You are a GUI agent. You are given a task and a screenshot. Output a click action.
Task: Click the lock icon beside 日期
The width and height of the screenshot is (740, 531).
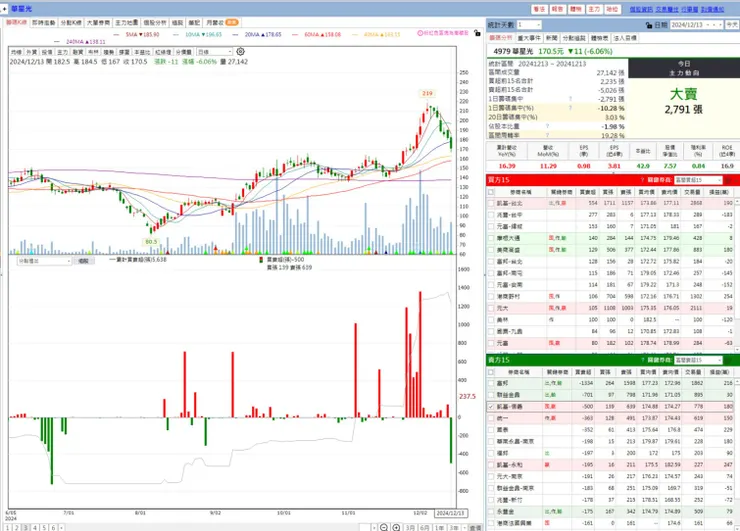[648, 25]
